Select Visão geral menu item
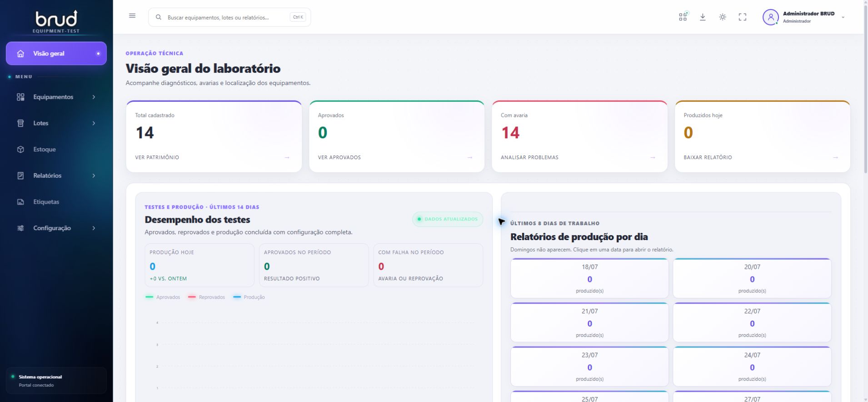The width and height of the screenshot is (868, 402). [56, 54]
